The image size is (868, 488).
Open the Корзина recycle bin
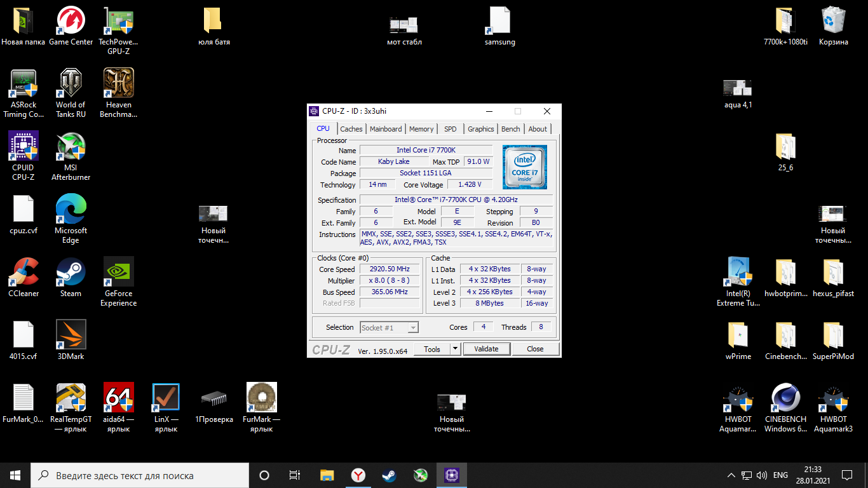click(x=833, y=27)
